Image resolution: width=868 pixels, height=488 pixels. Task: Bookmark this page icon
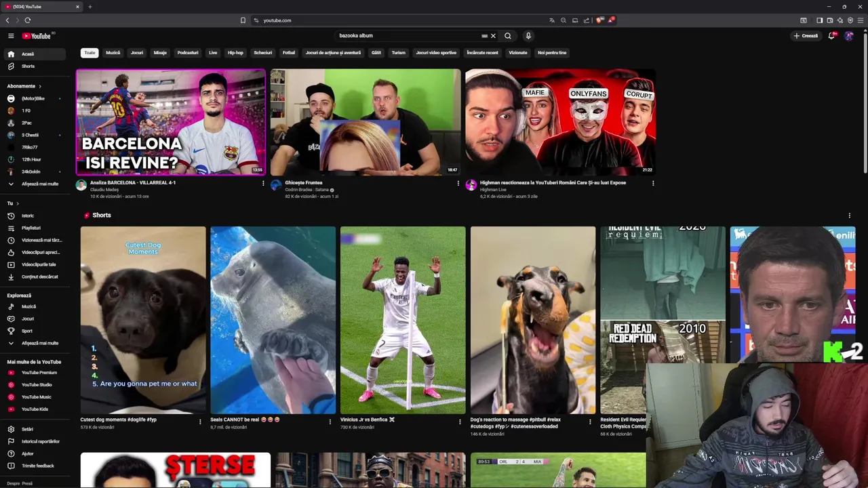click(243, 20)
